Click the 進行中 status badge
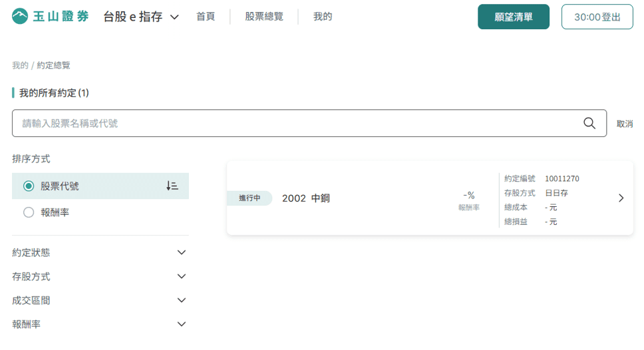This screenshot has height=350, width=644. click(249, 198)
